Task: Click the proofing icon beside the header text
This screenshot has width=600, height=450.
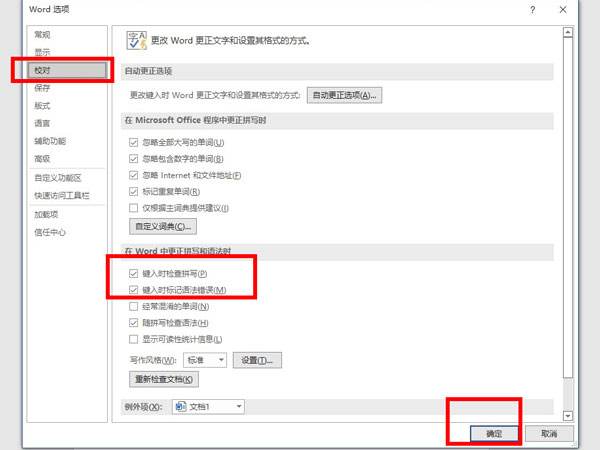Action: tap(137, 40)
